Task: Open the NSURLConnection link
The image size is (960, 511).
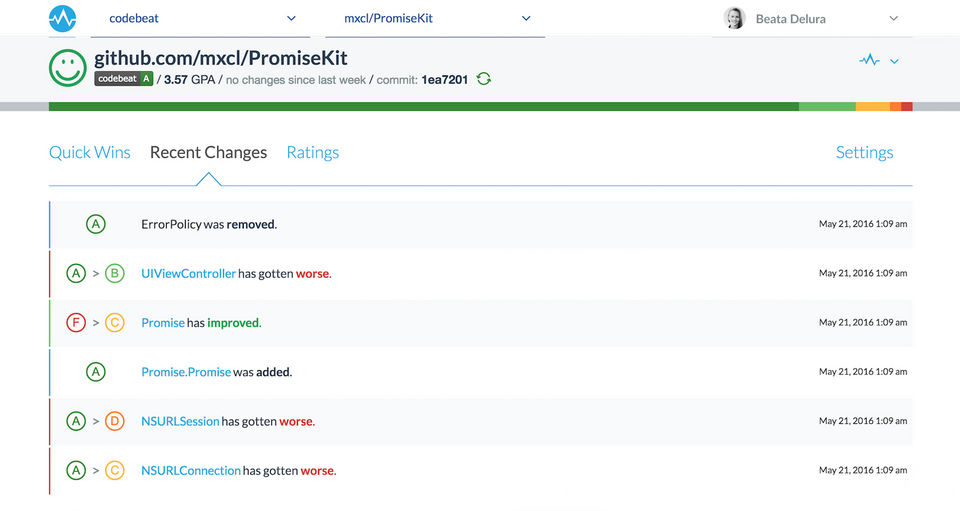Action: (x=191, y=470)
